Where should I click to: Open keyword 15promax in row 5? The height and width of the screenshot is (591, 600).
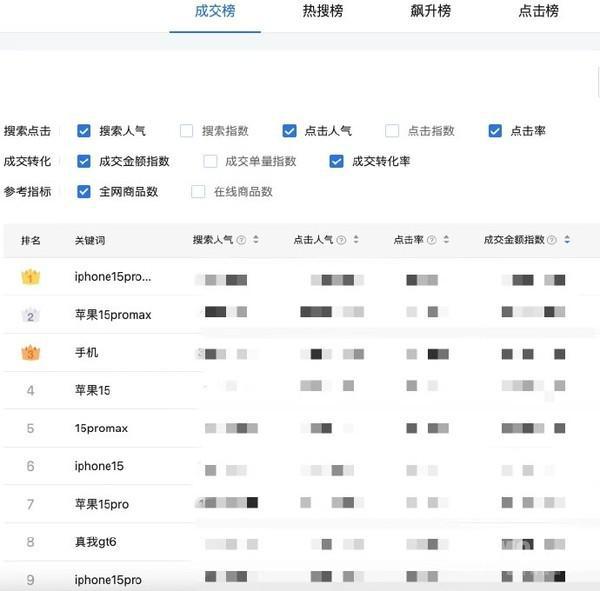tap(101, 428)
